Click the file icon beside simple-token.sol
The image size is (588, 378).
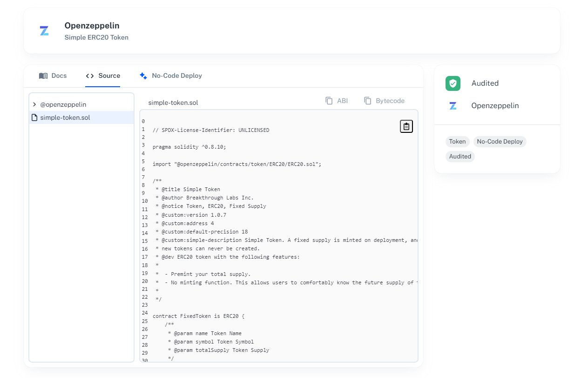(34, 117)
